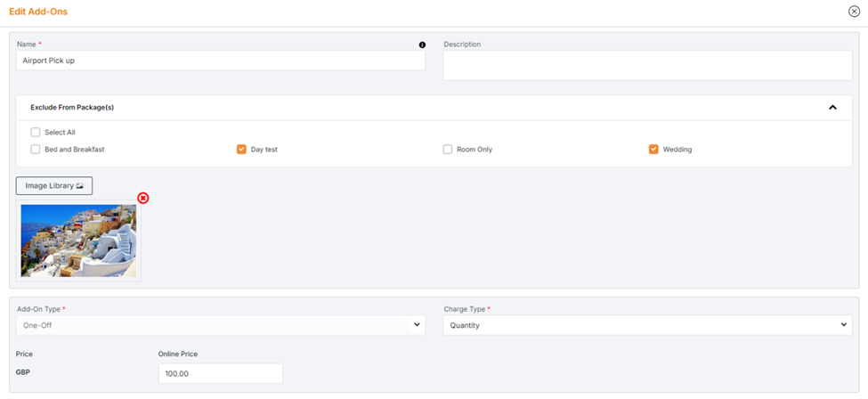Collapse the Exclude From Package(s) chevron
The height and width of the screenshot is (399, 868).
tap(832, 107)
